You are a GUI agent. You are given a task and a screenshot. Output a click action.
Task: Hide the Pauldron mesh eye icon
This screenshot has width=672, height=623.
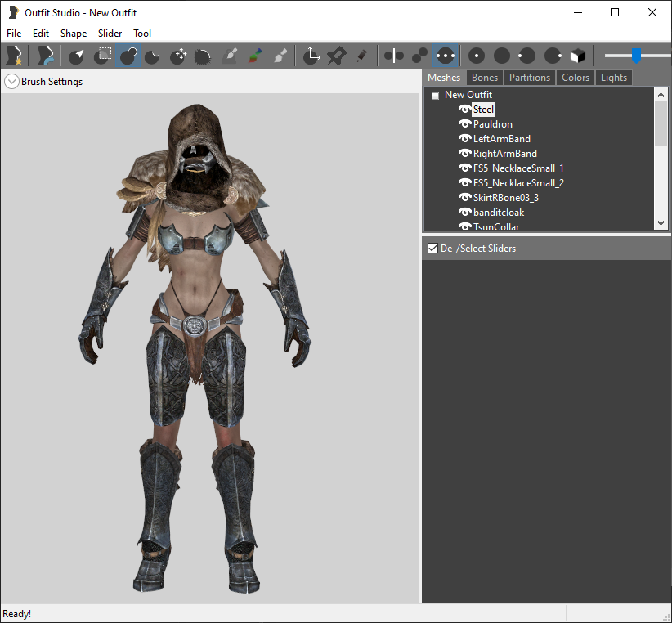point(465,123)
